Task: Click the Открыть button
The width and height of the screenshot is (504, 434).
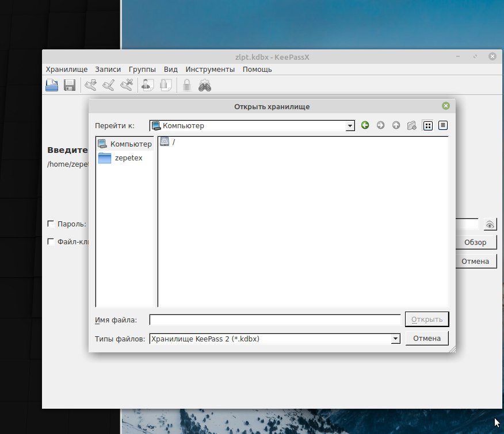Action: [427, 319]
